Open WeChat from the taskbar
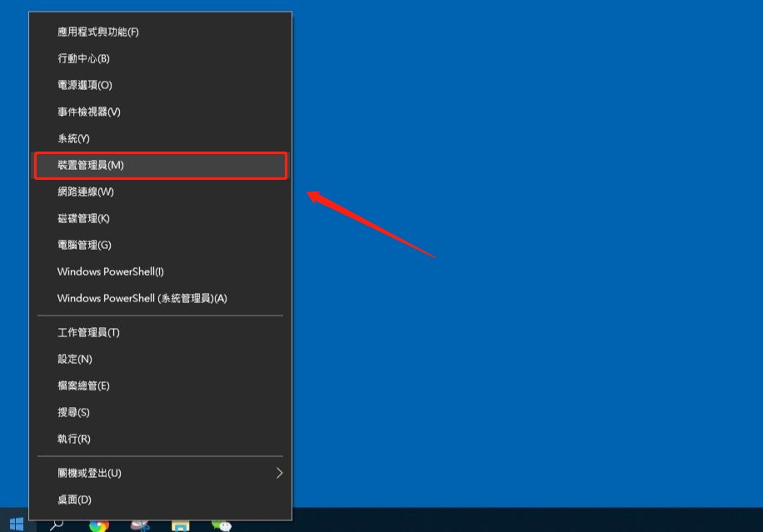763x532 pixels. (x=221, y=525)
